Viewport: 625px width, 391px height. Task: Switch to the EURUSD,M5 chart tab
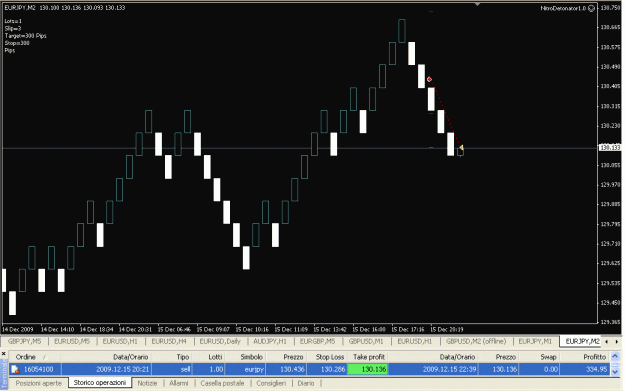click(x=72, y=341)
